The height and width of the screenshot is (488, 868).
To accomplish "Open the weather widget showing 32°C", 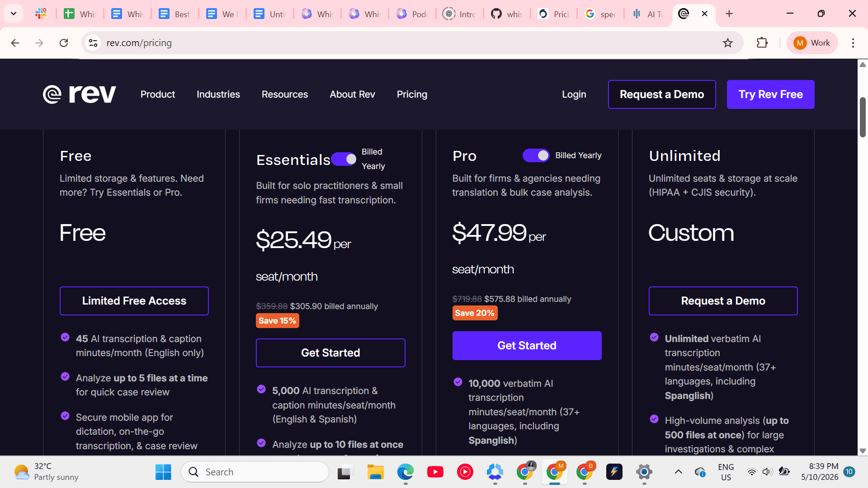I will [x=46, y=472].
